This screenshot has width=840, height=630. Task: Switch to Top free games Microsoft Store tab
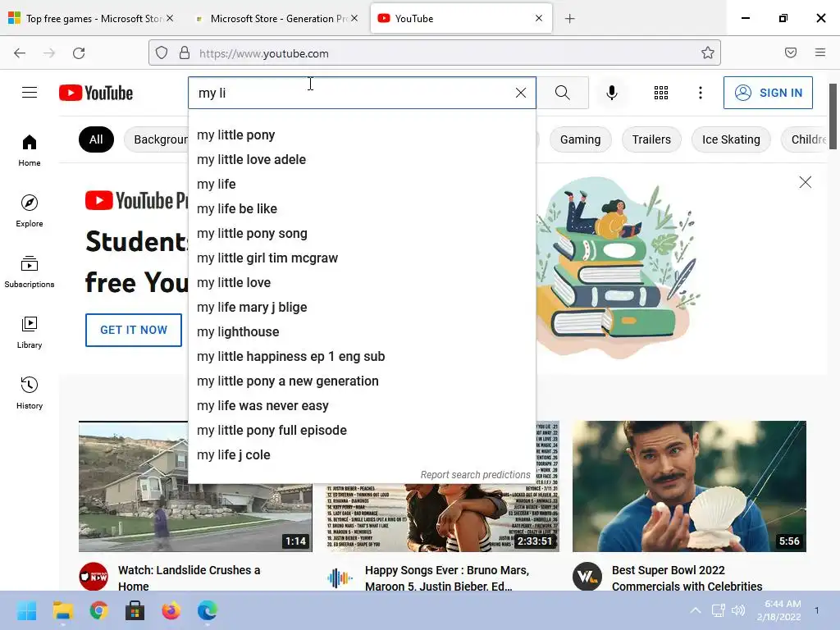click(90, 18)
